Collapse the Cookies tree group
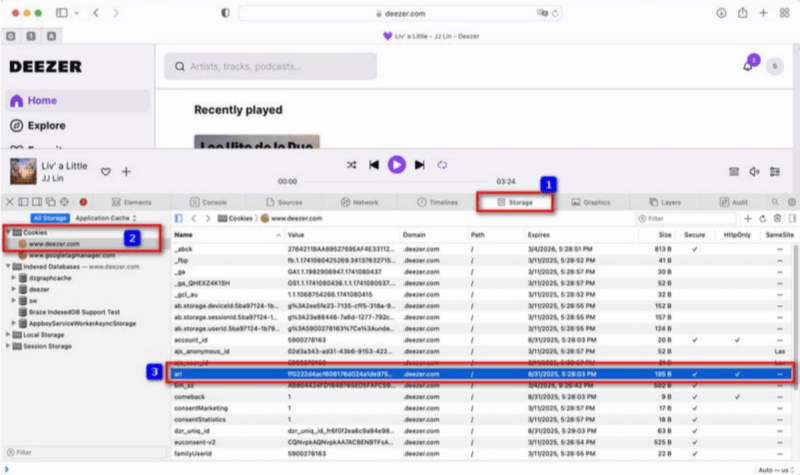This screenshot has width=800, height=475. [x=8, y=232]
